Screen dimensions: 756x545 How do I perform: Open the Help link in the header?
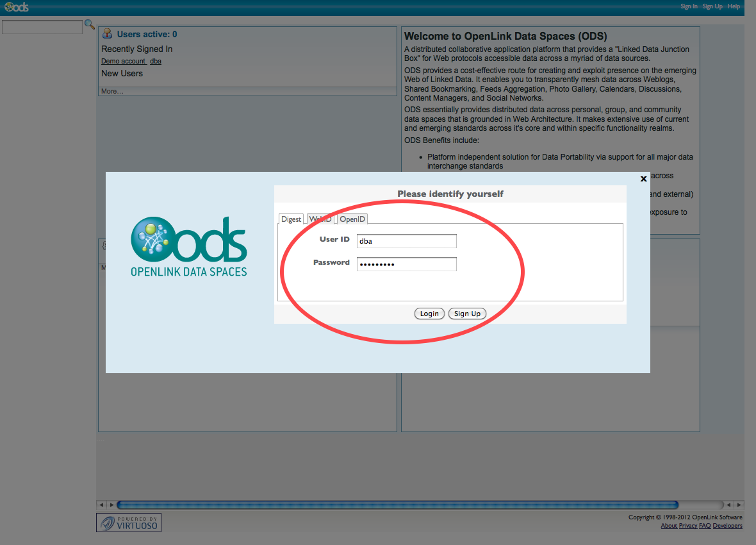pos(734,6)
